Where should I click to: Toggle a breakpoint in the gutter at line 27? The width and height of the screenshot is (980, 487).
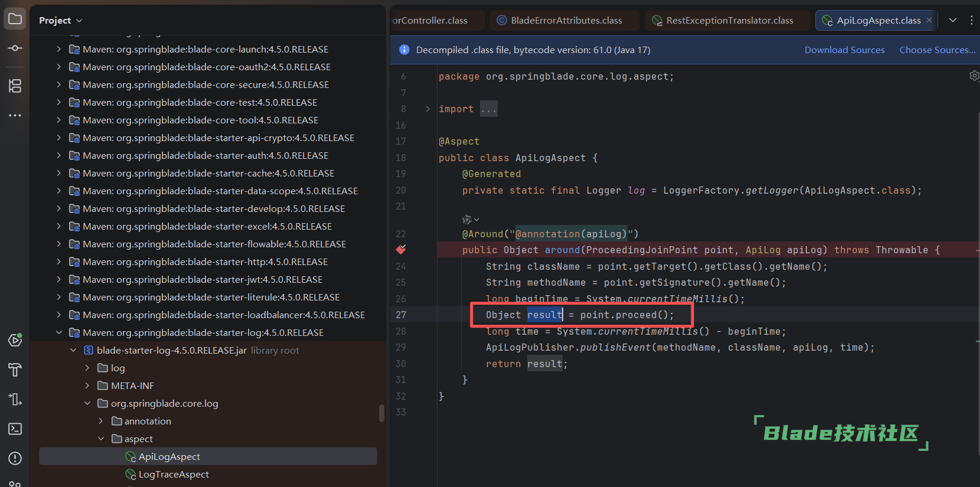point(401,315)
